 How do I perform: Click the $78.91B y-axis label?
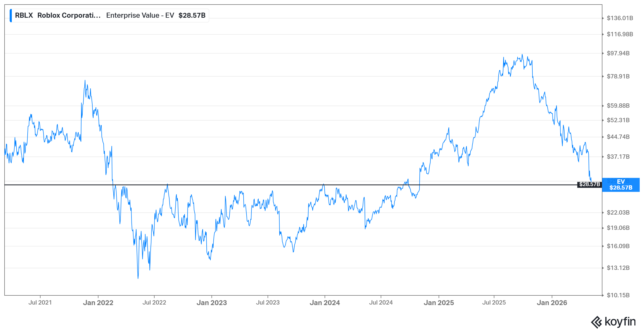pos(618,76)
